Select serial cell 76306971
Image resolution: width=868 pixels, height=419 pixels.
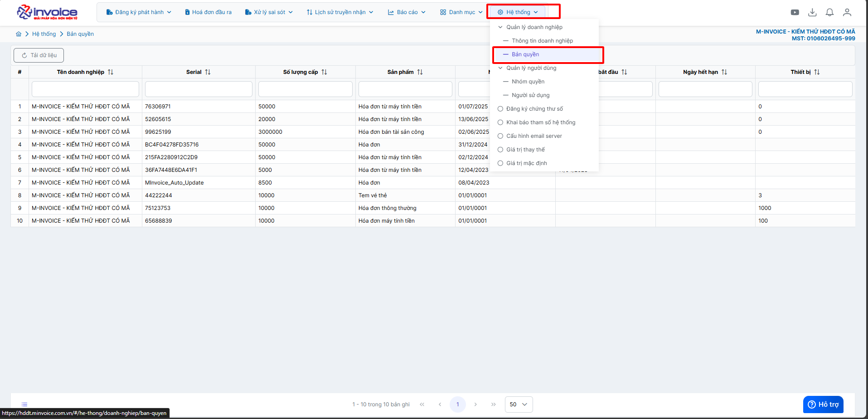point(199,107)
